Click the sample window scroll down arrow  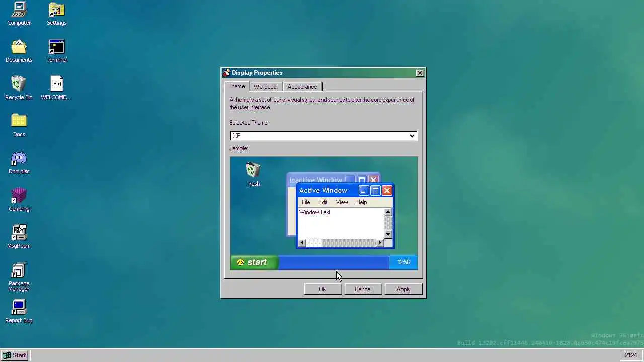(x=388, y=234)
